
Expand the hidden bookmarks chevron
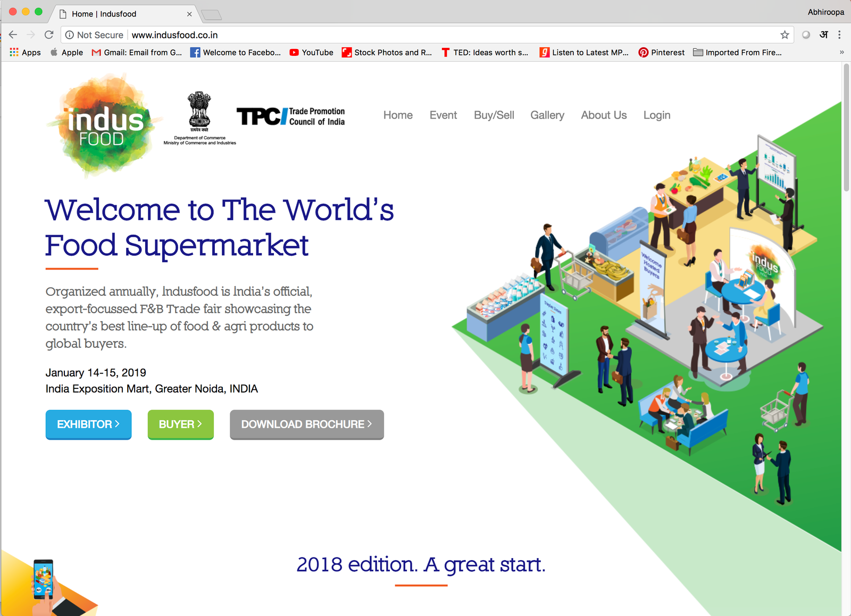[841, 52]
